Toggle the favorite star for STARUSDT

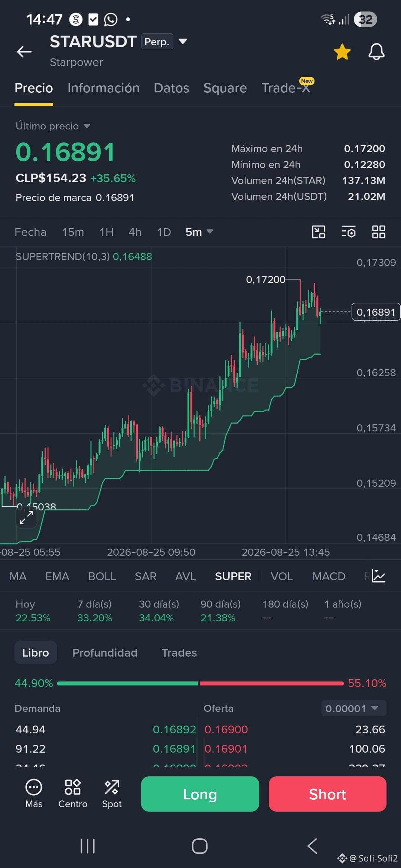point(342,52)
